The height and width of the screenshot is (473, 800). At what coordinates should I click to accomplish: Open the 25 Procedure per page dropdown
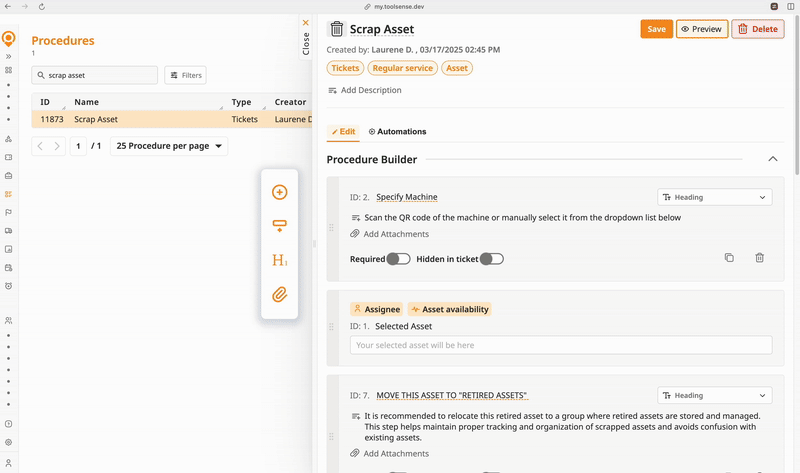point(169,146)
